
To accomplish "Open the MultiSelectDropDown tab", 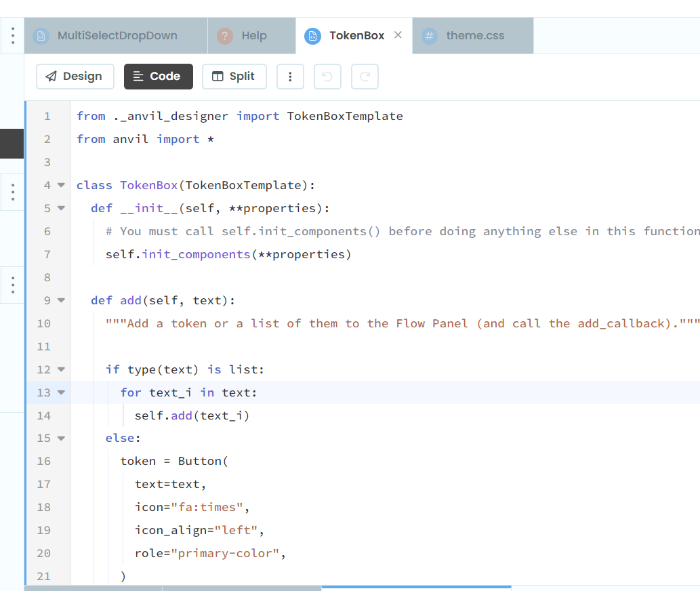I will (117, 36).
